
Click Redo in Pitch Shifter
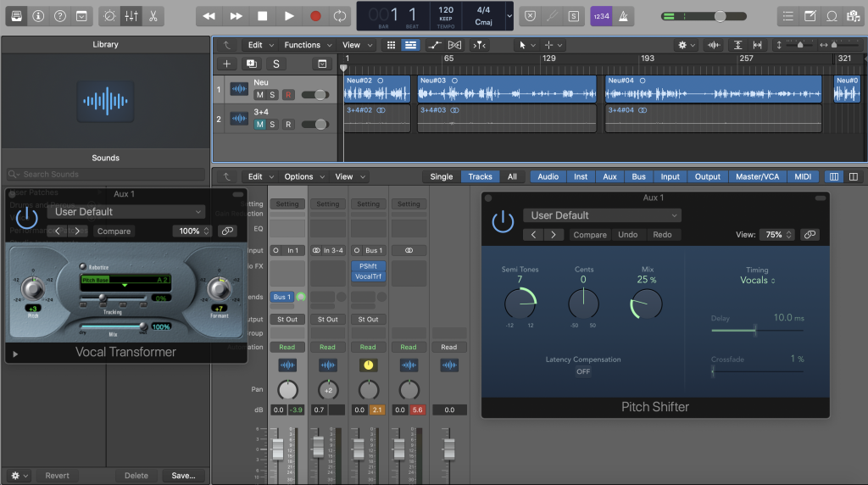(662, 235)
